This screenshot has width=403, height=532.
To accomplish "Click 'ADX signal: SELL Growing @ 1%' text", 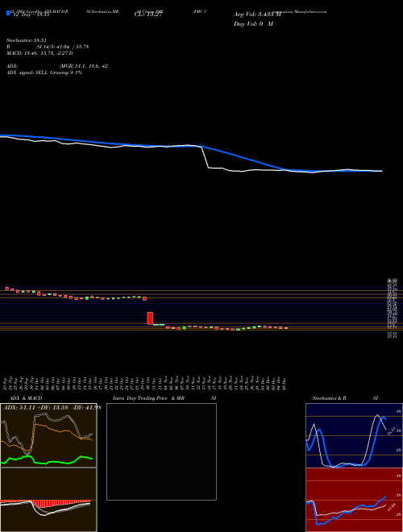I will coord(44,73).
